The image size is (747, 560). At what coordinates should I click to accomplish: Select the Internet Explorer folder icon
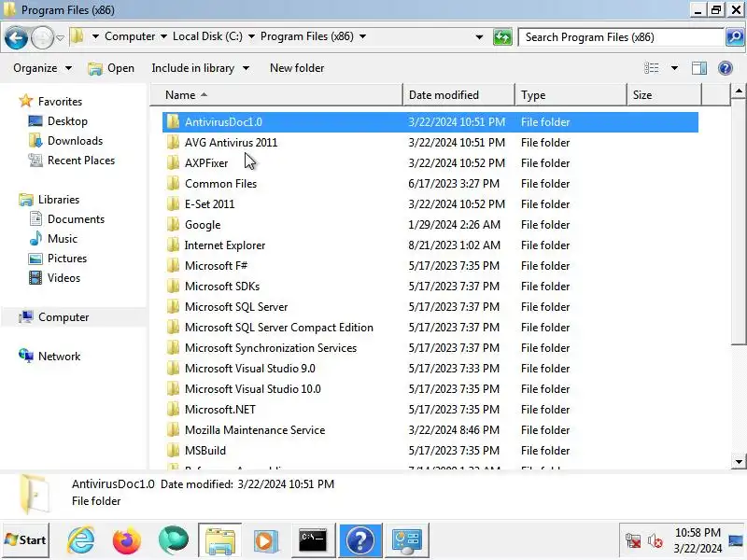(173, 245)
